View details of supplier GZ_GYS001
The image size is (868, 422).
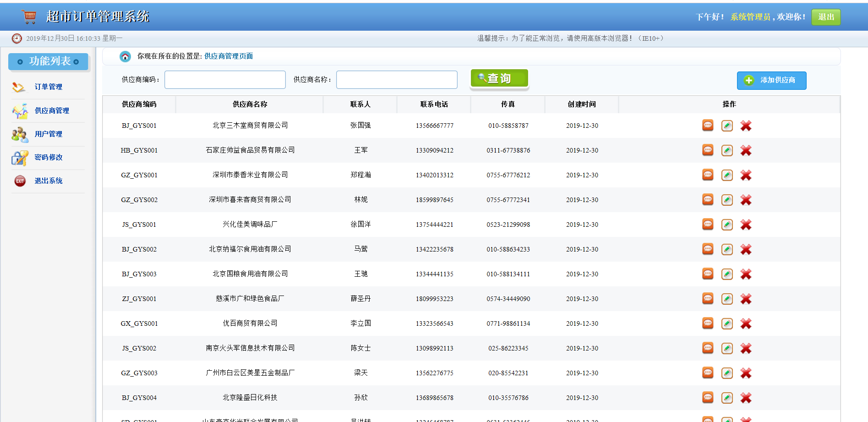708,175
